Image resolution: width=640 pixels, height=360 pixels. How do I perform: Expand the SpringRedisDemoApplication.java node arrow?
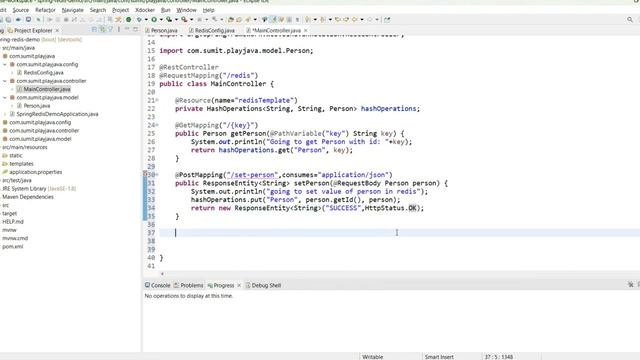[5, 114]
